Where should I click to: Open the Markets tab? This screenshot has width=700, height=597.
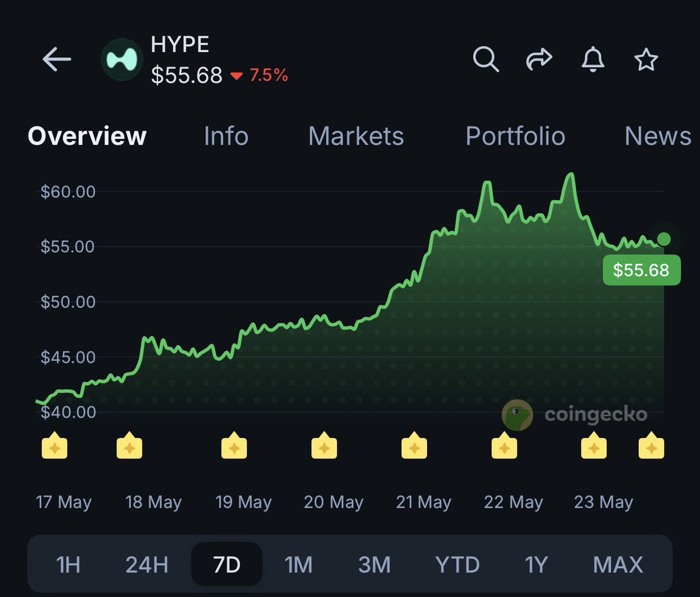pos(356,136)
